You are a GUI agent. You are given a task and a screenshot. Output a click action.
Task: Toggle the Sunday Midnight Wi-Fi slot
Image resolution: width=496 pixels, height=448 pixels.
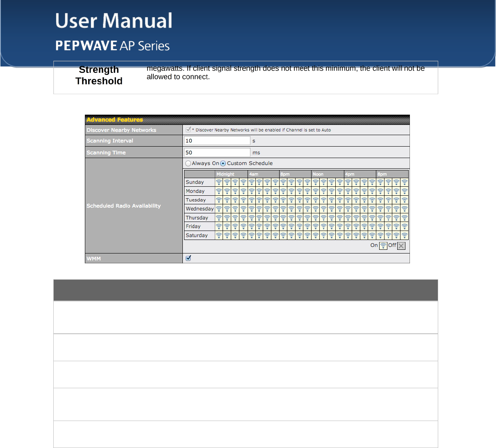(x=219, y=182)
